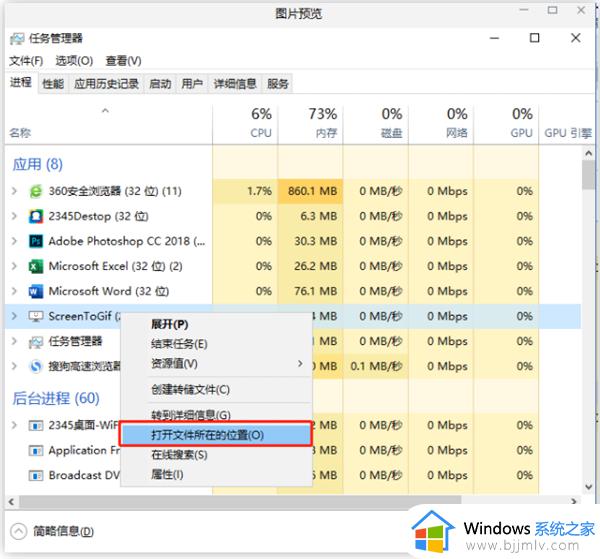
Task: Switch to the 应用历史记录 tab
Action: tap(106, 84)
